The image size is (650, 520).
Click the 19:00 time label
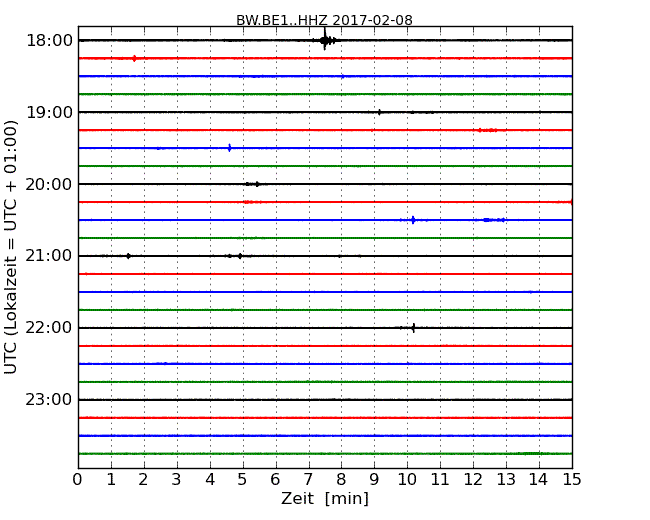click(49, 112)
